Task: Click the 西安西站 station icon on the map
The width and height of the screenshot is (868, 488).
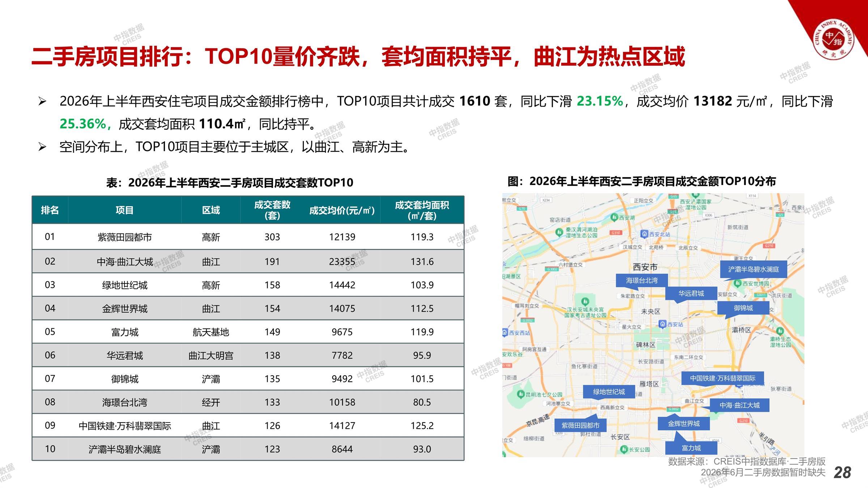Action: tap(505, 333)
